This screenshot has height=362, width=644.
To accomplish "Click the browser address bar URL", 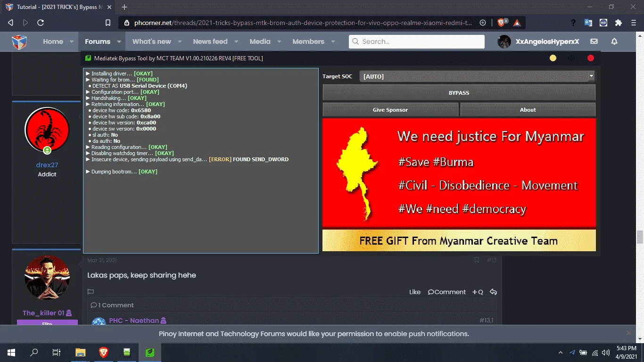I will click(303, 23).
